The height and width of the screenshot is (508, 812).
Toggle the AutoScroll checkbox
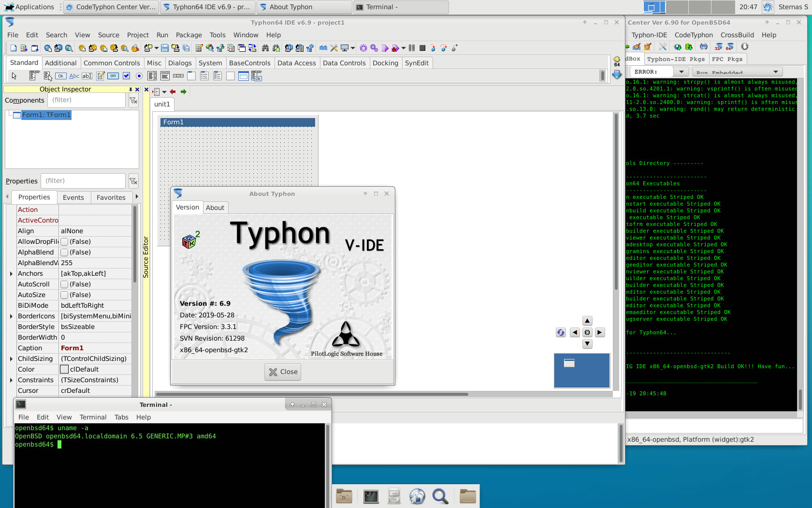64,284
